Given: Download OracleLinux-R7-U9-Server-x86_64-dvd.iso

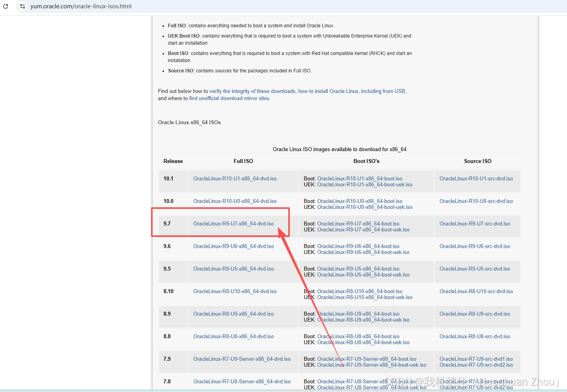Looking at the screenshot, I should [242, 359].
